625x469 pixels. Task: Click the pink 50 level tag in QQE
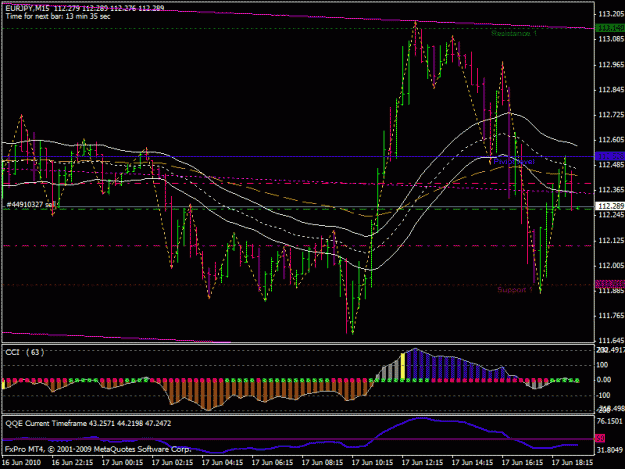coord(600,438)
